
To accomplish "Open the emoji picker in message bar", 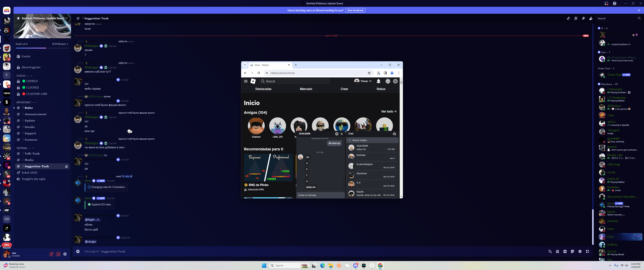I will click(x=580, y=251).
